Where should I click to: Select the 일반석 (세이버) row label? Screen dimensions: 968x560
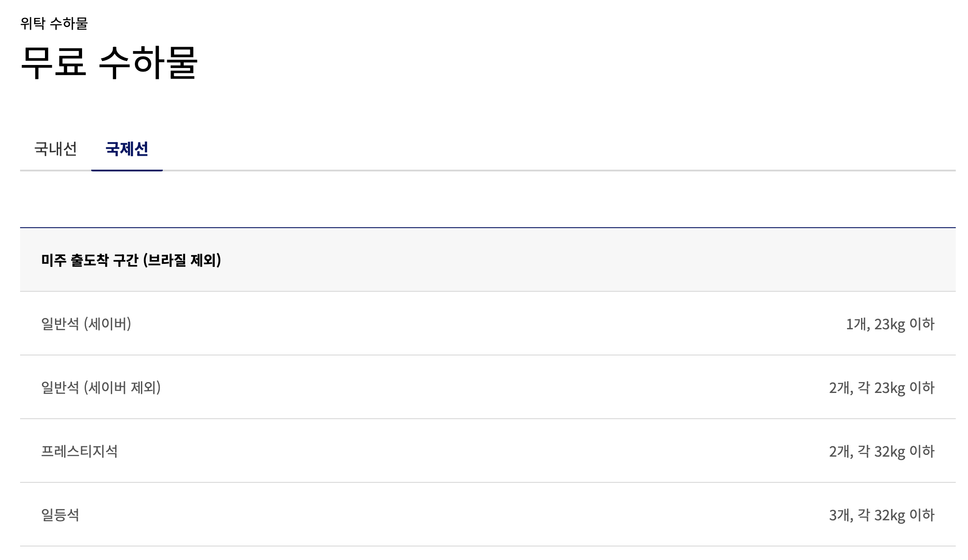click(86, 324)
